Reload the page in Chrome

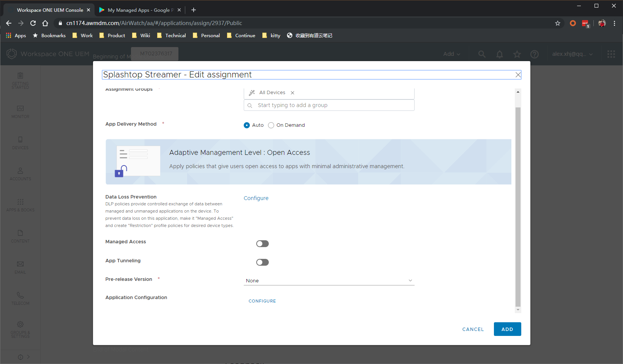pos(33,23)
